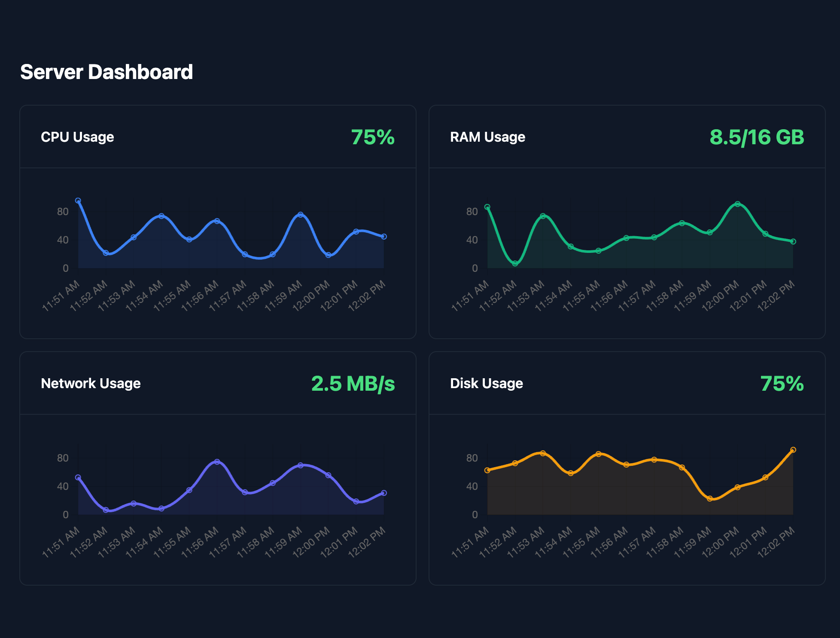Click the Network chart's 11:59 AM data point
This screenshot has width=840, height=638.
click(x=301, y=465)
